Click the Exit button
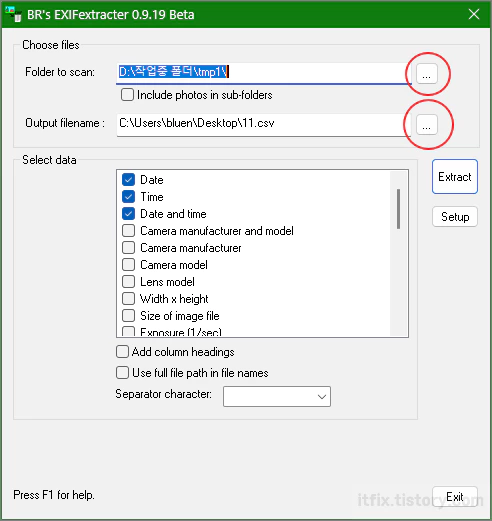Image resolution: width=492 pixels, height=521 pixels. pos(455,497)
